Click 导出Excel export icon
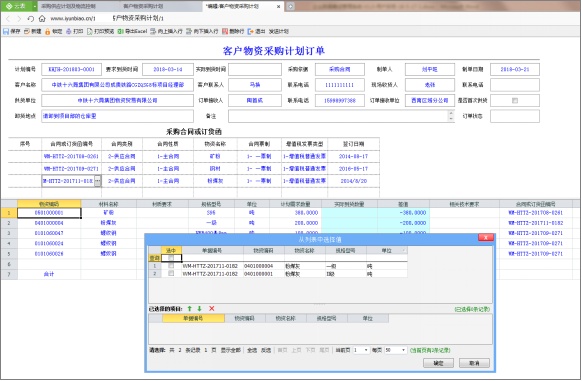Image resolution: width=582 pixels, height=381 pixels. click(x=121, y=32)
